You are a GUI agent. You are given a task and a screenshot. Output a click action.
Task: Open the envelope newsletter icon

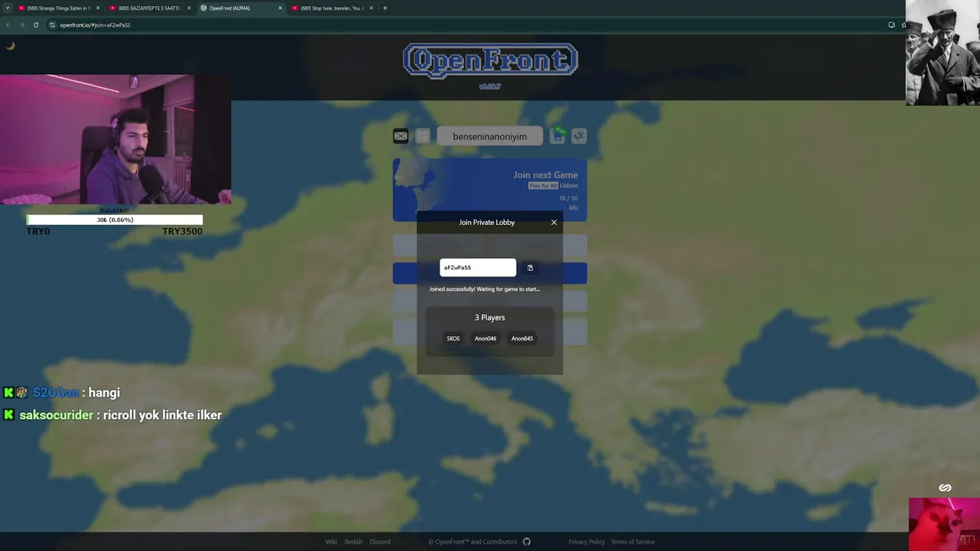pyautogui.click(x=400, y=136)
